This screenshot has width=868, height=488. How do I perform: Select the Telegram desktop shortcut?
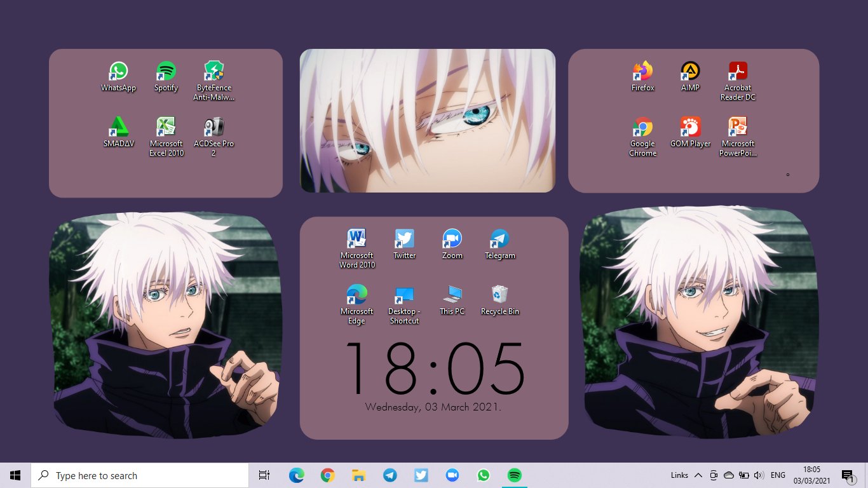[x=500, y=244]
